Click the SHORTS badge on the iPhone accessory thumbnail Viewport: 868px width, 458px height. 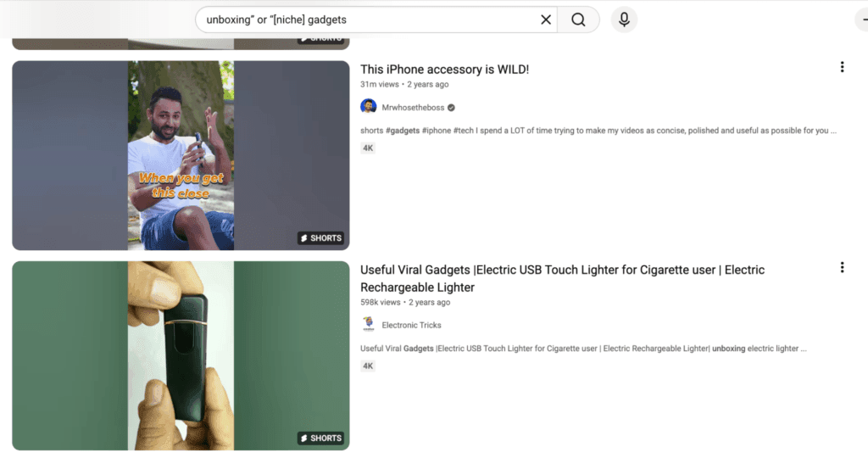tap(320, 238)
